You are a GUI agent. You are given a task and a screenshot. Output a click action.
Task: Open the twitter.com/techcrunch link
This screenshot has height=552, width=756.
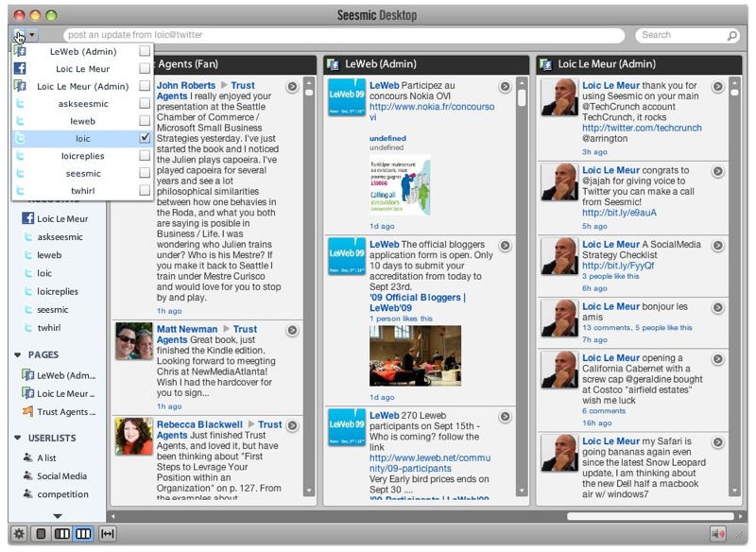point(642,128)
